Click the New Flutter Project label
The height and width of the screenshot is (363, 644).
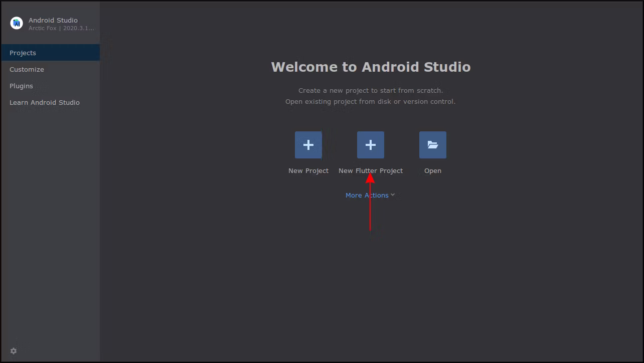coord(371,171)
